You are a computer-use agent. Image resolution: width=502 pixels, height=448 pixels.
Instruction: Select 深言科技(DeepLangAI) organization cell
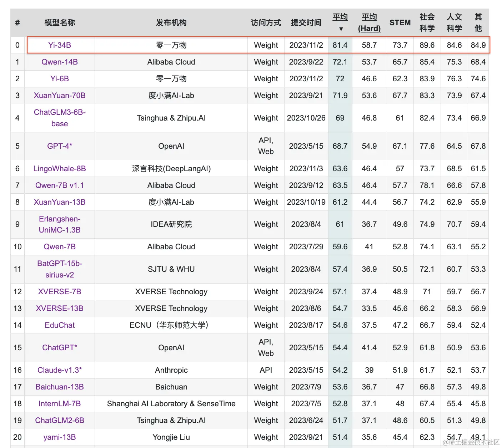[171, 169]
